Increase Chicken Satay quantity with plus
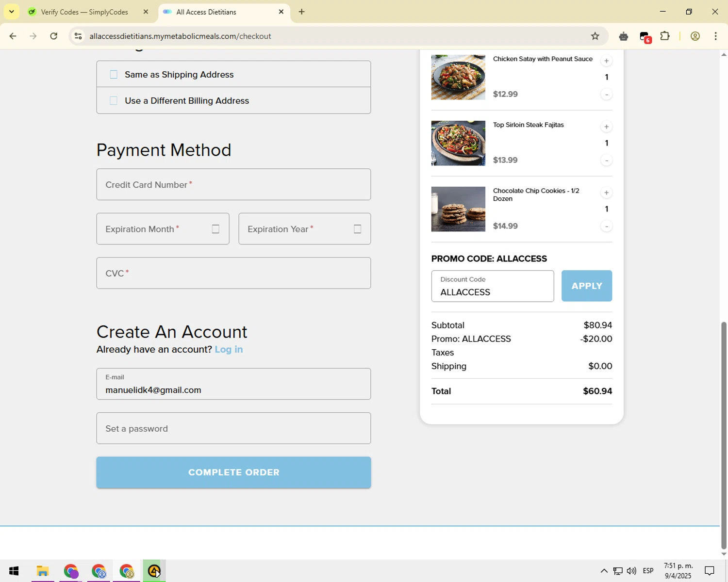The height and width of the screenshot is (582, 728). coord(606,61)
